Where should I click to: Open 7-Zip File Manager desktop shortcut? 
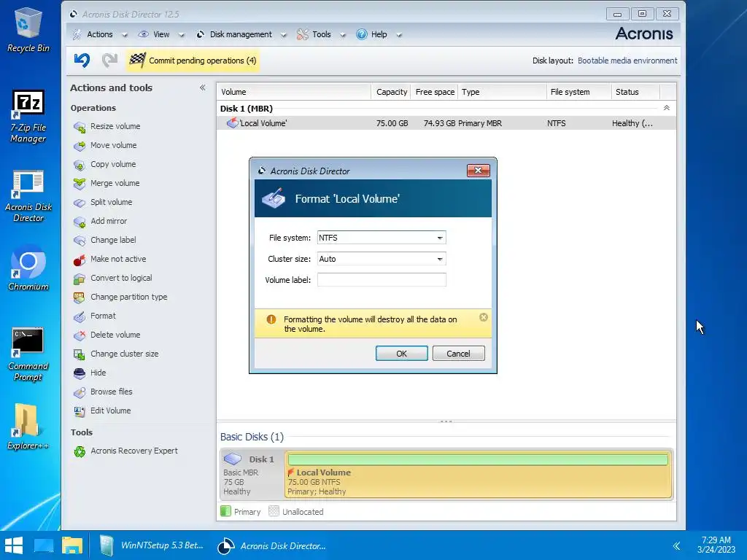click(x=28, y=117)
